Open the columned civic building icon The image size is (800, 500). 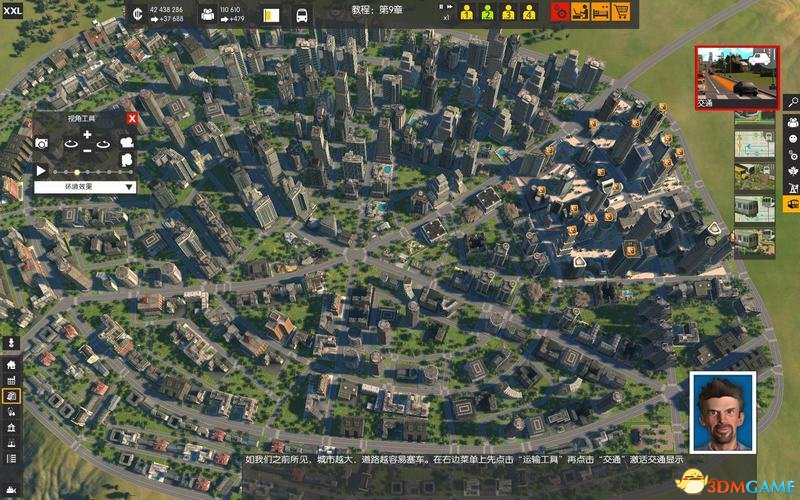[x=11, y=428]
